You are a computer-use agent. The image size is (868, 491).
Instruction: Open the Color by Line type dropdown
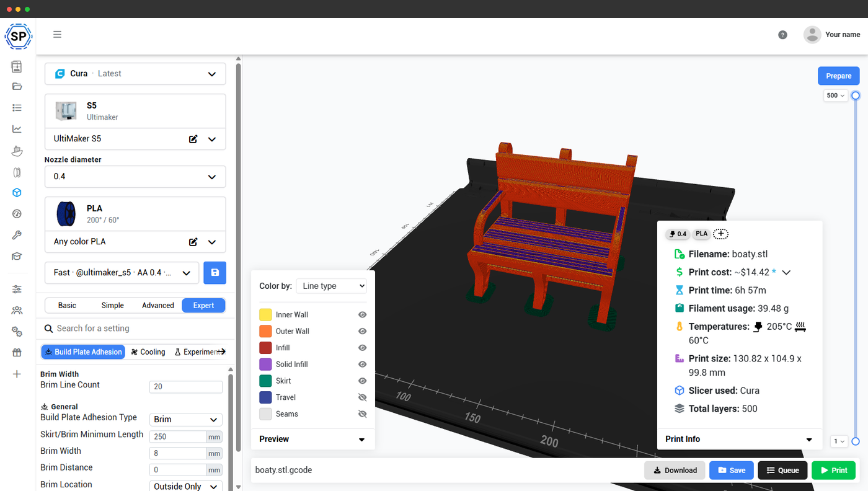(x=332, y=286)
